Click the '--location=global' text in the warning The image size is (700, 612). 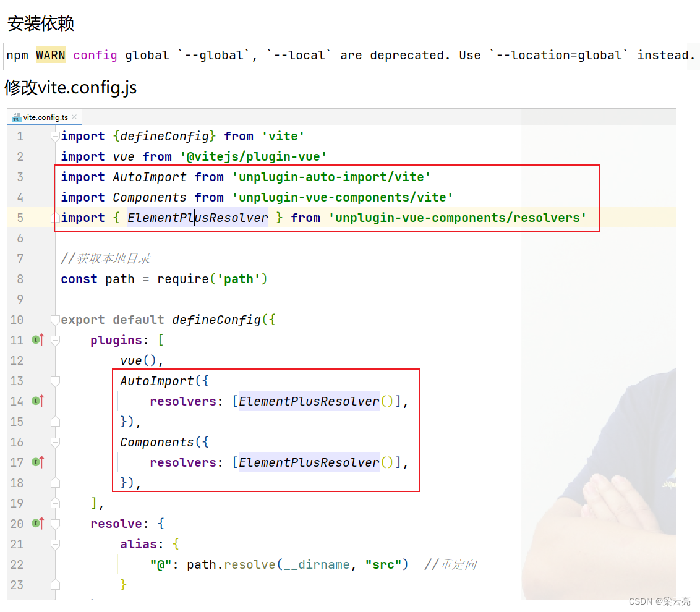[x=559, y=56]
